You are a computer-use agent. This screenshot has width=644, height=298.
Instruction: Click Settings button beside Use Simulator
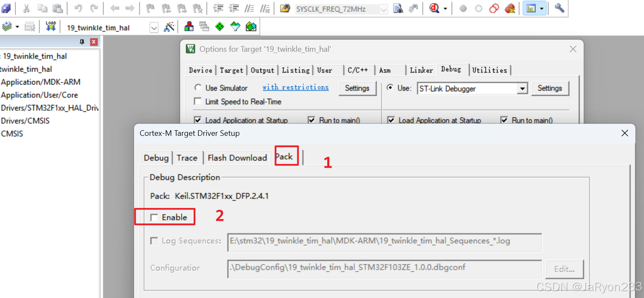tap(357, 88)
